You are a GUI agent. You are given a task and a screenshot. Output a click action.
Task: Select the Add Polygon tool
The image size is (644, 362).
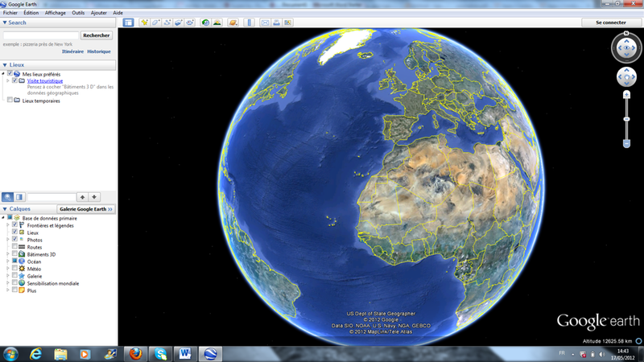[x=155, y=23]
